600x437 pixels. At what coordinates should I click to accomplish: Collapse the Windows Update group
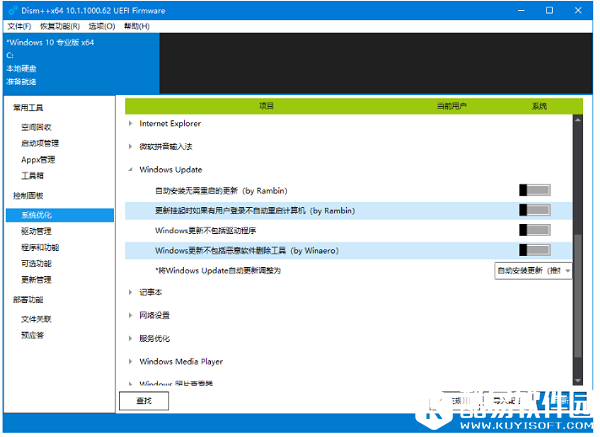130,170
